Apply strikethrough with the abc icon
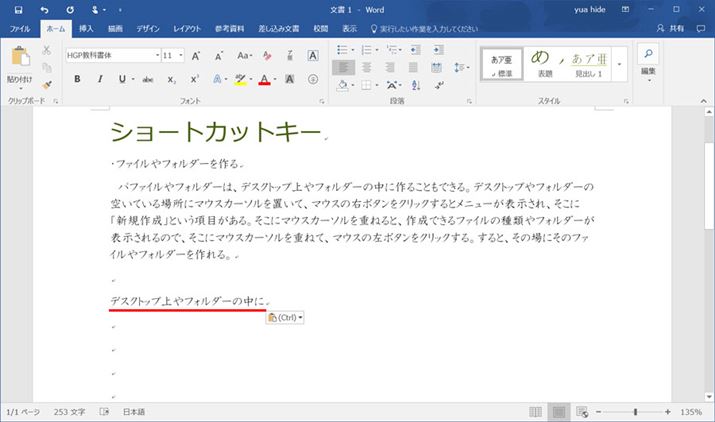Image resolution: width=715 pixels, height=422 pixels. click(147, 79)
